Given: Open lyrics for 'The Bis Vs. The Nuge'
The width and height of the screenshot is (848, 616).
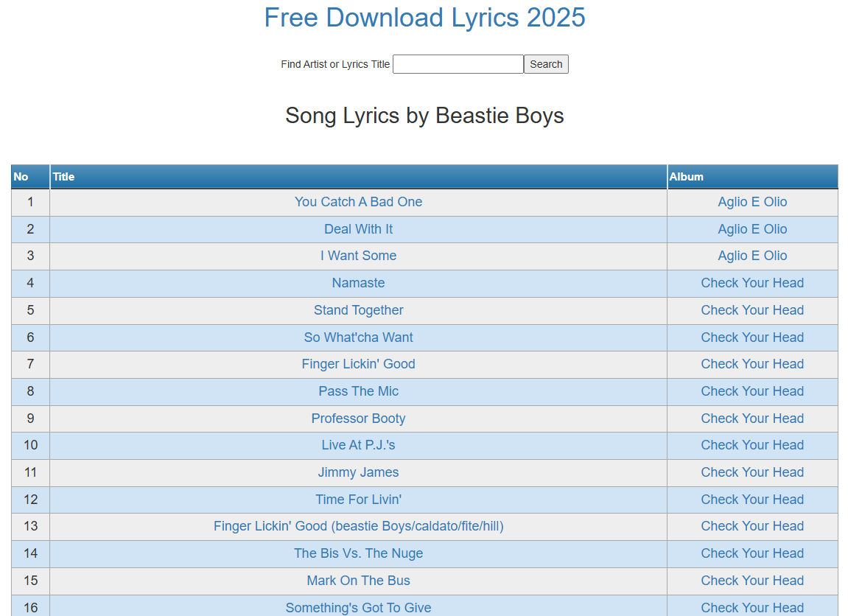Looking at the screenshot, I should pos(358,553).
